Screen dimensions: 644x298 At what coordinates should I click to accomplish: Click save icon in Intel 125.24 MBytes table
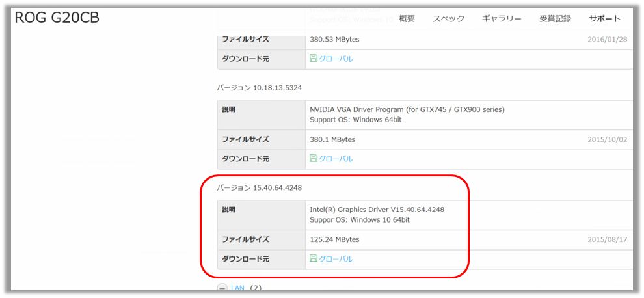coord(314,258)
